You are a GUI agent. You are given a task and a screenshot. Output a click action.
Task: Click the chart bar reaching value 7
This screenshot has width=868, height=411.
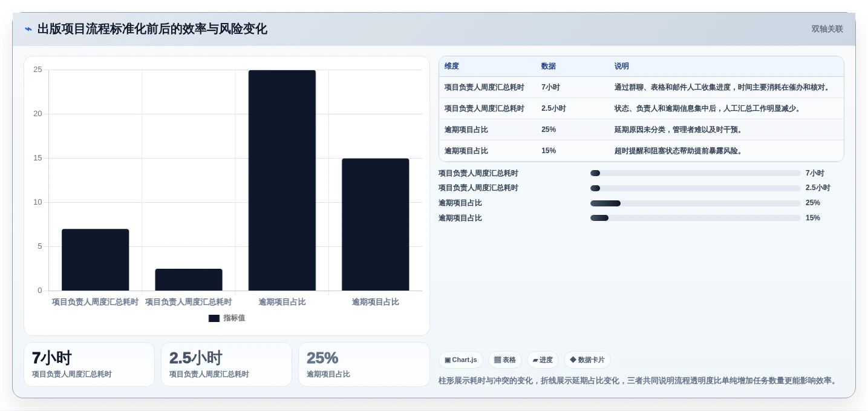point(96,260)
